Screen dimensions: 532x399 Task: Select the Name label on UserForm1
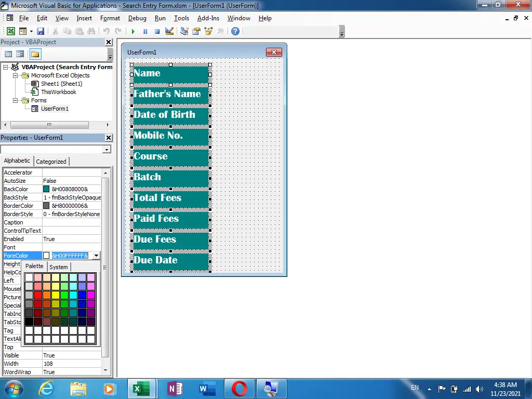coord(170,75)
